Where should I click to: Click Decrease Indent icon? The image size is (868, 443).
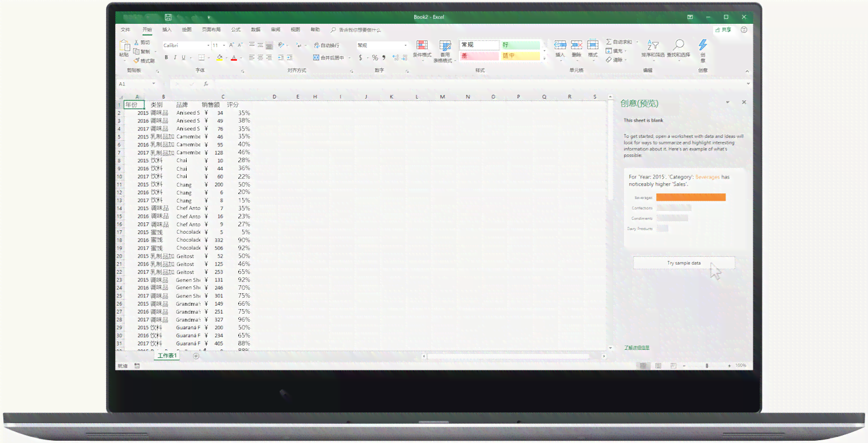[x=281, y=57]
